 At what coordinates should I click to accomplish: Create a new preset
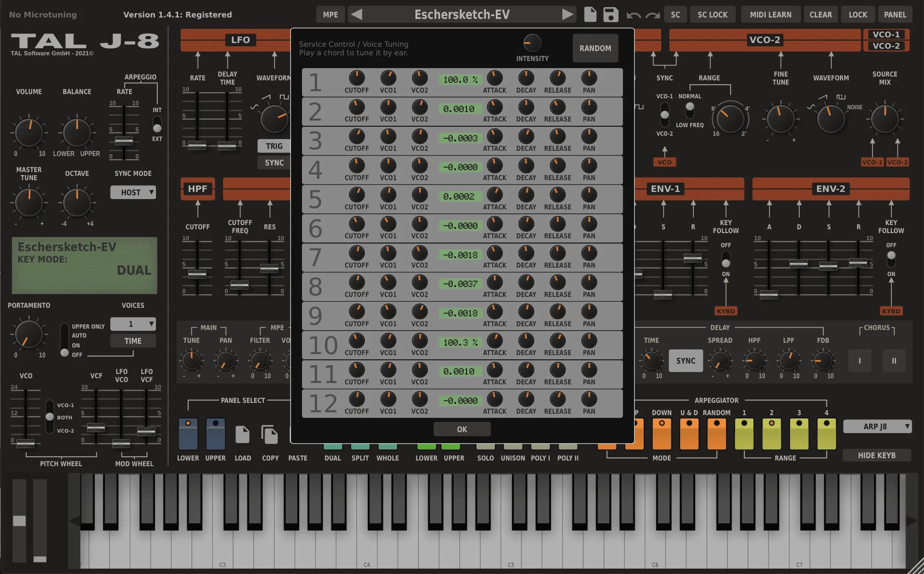590,14
